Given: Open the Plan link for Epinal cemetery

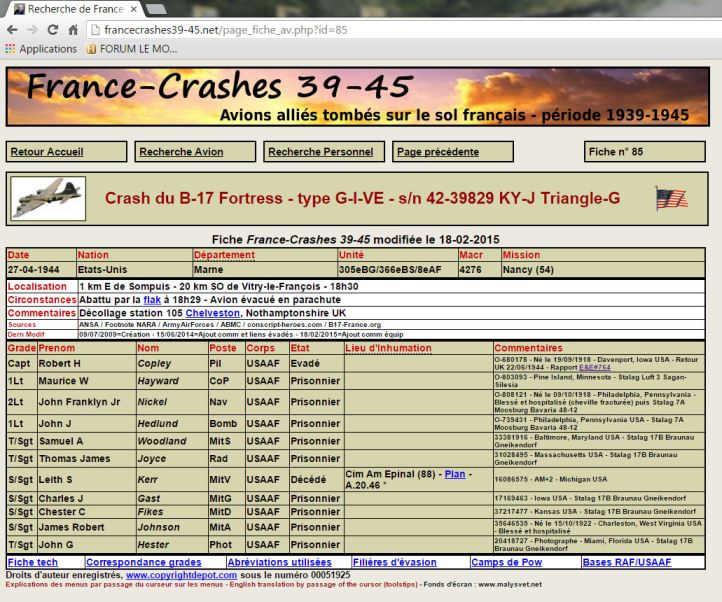Looking at the screenshot, I should coord(455,474).
